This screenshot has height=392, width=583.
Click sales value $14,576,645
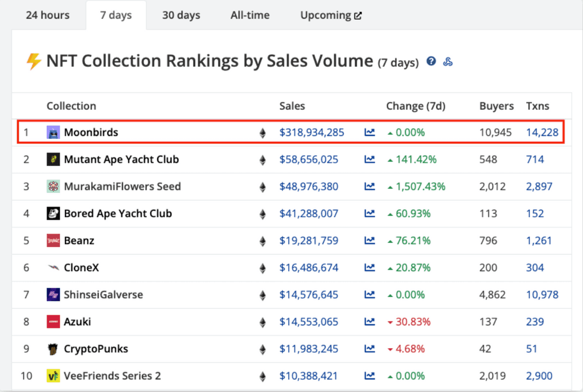(x=309, y=295)
